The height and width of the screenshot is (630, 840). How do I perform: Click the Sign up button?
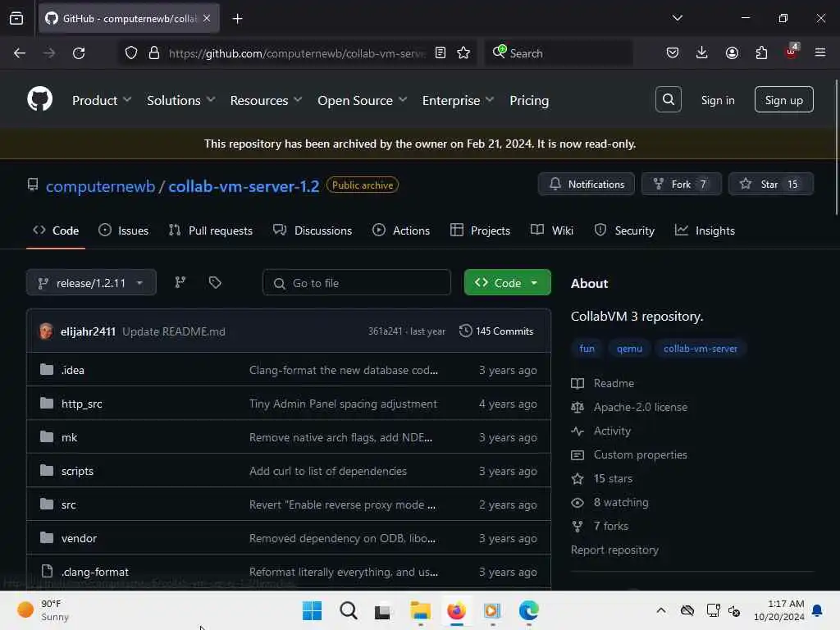pos(783,99)
